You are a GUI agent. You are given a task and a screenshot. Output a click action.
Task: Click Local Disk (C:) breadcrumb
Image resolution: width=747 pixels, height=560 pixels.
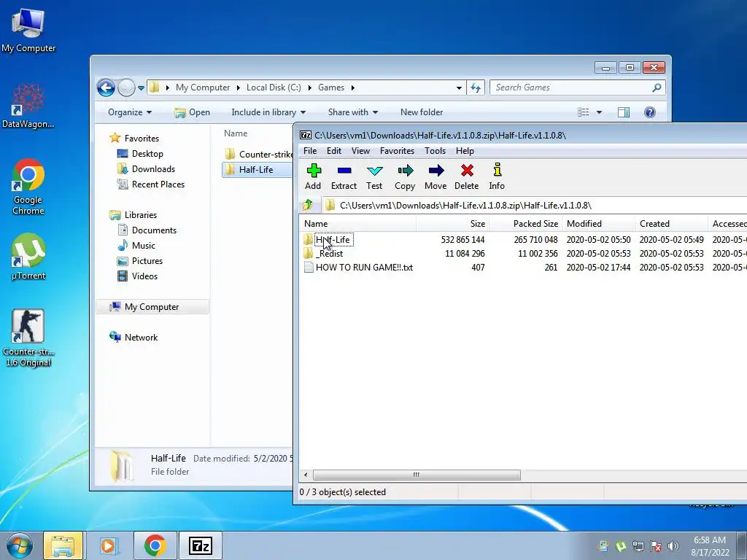pos(274,87)
